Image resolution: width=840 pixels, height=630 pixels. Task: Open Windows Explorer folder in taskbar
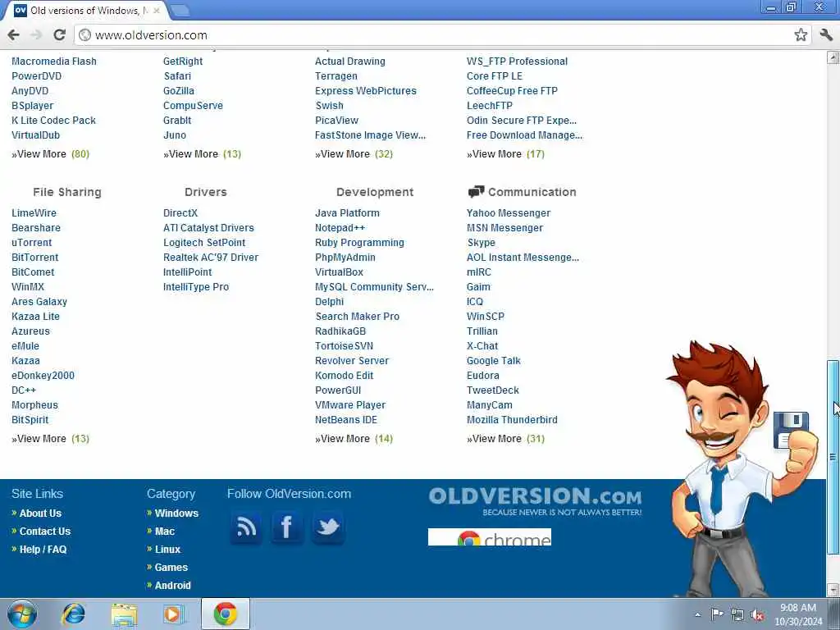click(125, 614)
